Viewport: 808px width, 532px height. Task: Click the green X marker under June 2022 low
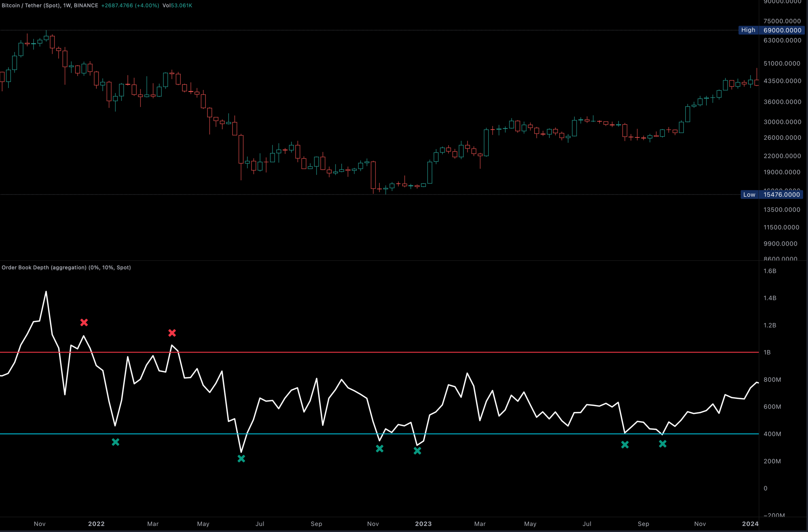(x=241, y=458)
